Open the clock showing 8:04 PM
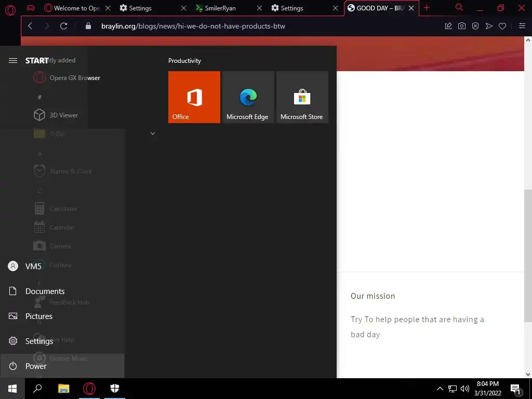 [487, 389]
